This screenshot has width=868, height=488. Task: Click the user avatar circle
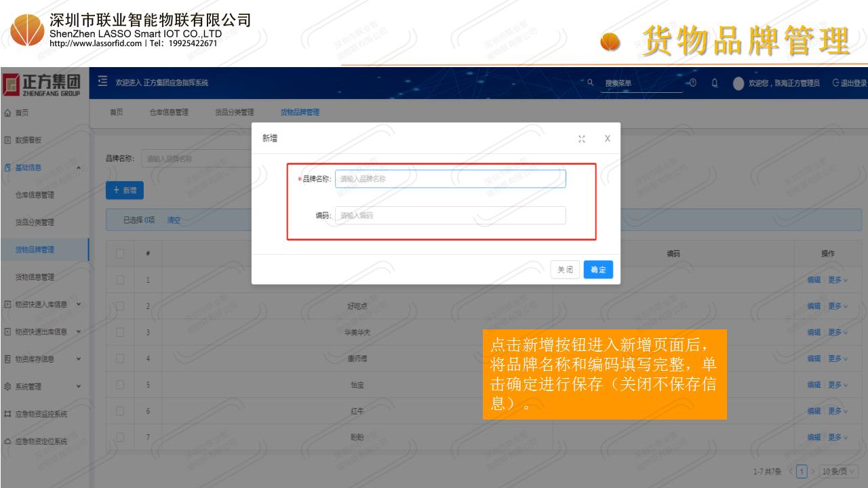tap(738, 83)
